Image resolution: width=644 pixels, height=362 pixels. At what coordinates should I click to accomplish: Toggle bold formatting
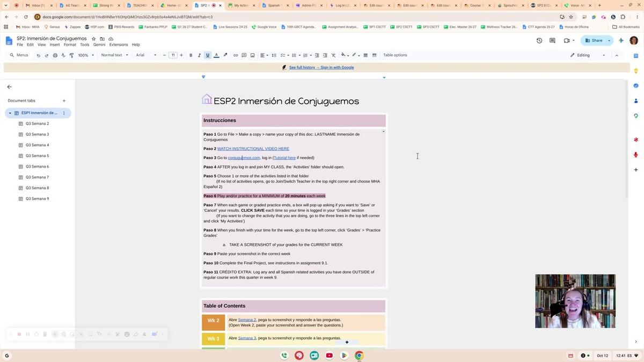coord(191,55)
